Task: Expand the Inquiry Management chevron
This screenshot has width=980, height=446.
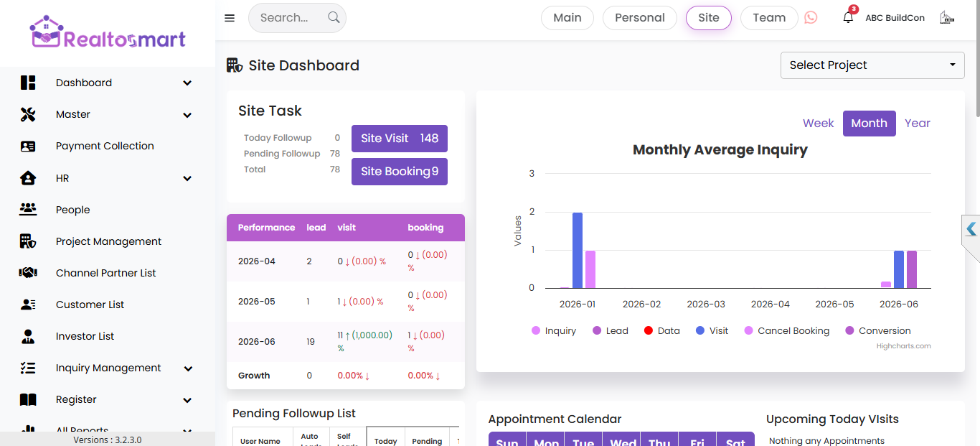Action: [x=188, y=368]
